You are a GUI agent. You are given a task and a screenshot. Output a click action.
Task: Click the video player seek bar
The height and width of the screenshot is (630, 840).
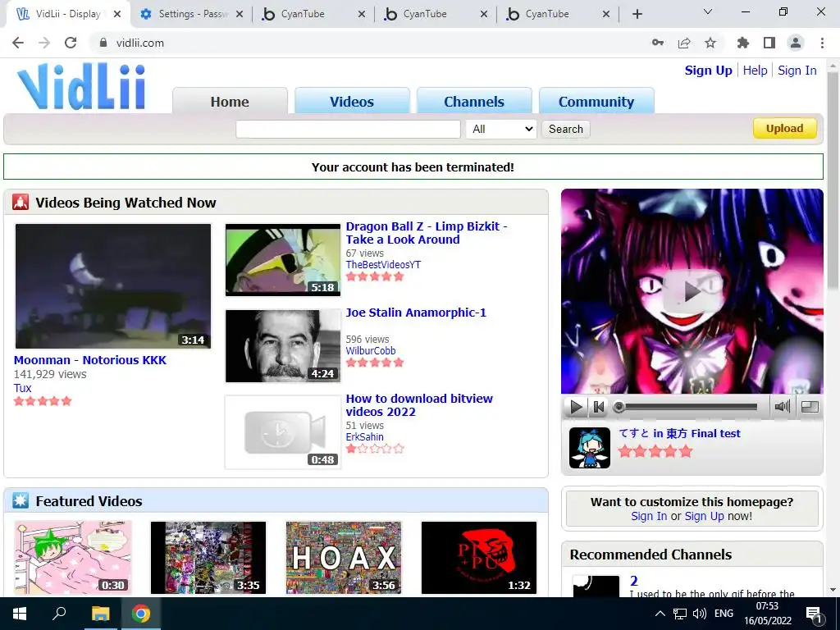pos(687,407)
